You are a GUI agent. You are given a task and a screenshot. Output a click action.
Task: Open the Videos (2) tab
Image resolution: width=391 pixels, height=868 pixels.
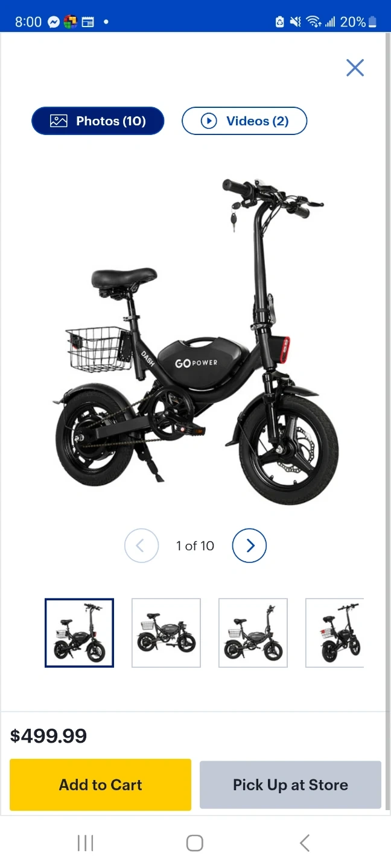tap(244, 121)
